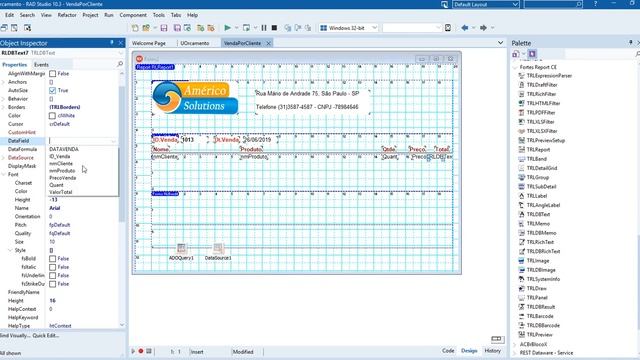Collapse the Fortes Report CE palette category
Viewport: 640px width, 360px height.
515,67
